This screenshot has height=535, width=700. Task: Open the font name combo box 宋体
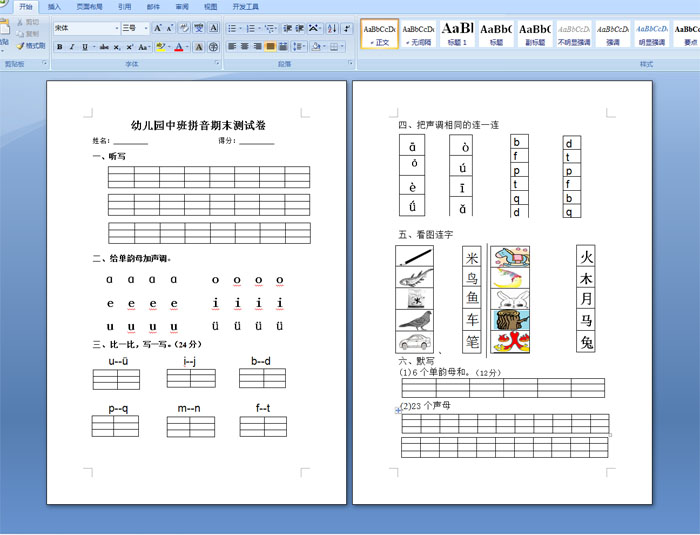click(87, 28)
